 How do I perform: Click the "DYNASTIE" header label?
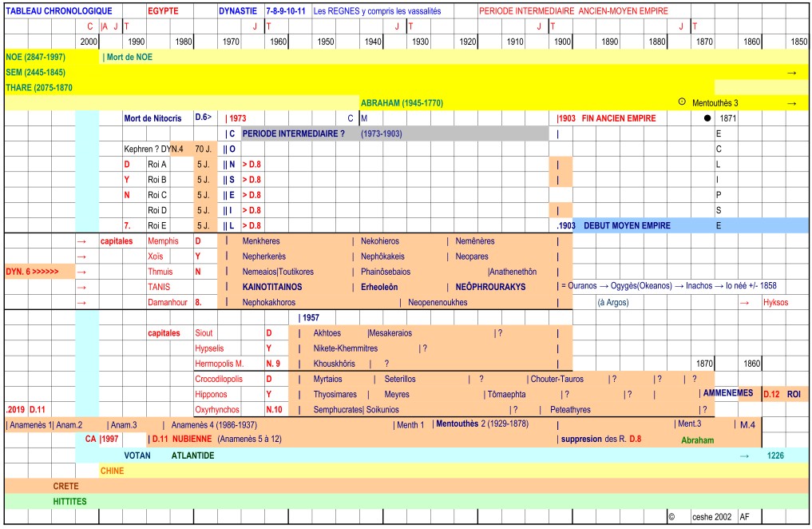[238, 11]
